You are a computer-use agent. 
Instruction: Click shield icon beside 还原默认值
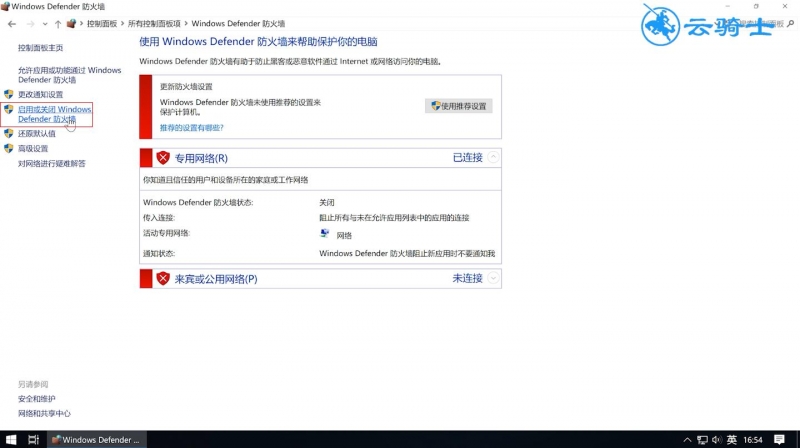point(9,133)
